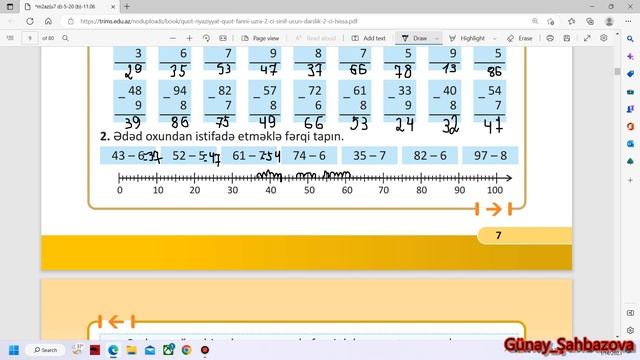
Task: Edit the PDF page number field
Action: click(x=30, y=38)
